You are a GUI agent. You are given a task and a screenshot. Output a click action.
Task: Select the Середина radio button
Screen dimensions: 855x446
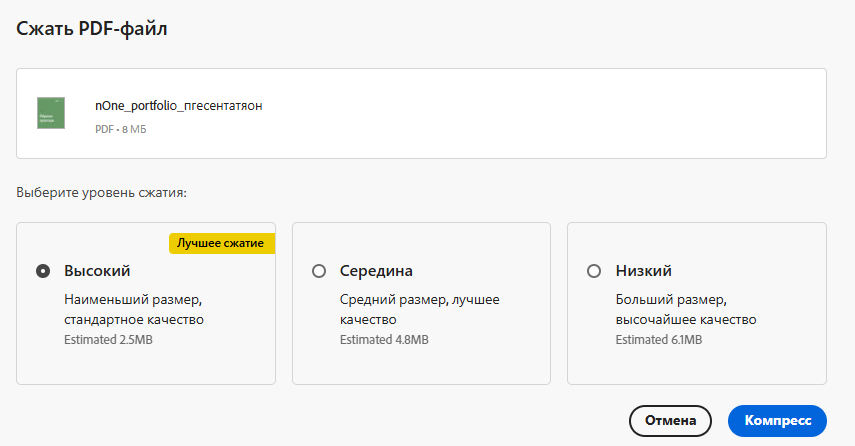(x=319, y=271)
